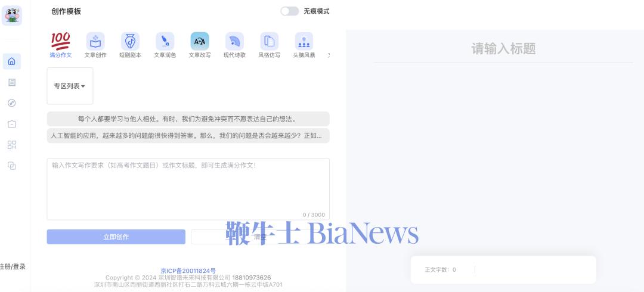Choose the 短剧剧本 template icon
The height and width of the screenshot is (292, 644).
(130, 42)
